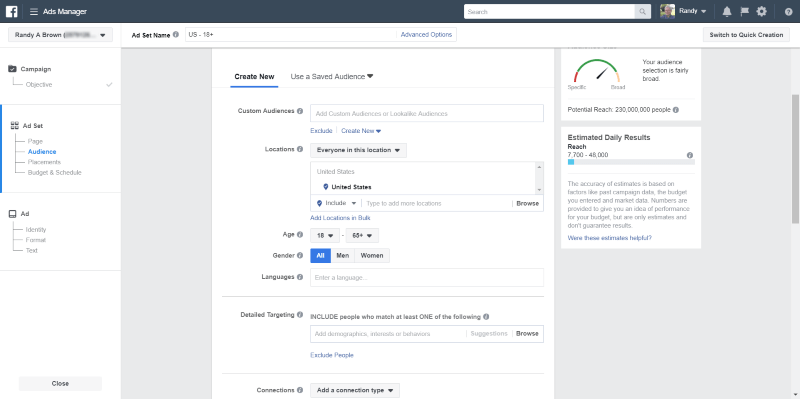Open Create New custom audience dropdown

click(361, 131)
